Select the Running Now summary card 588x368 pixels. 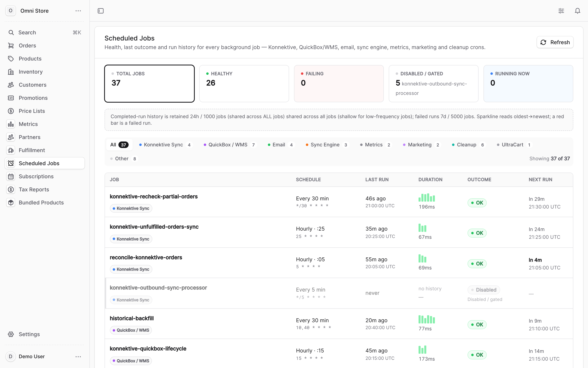[x=528, y=83]
